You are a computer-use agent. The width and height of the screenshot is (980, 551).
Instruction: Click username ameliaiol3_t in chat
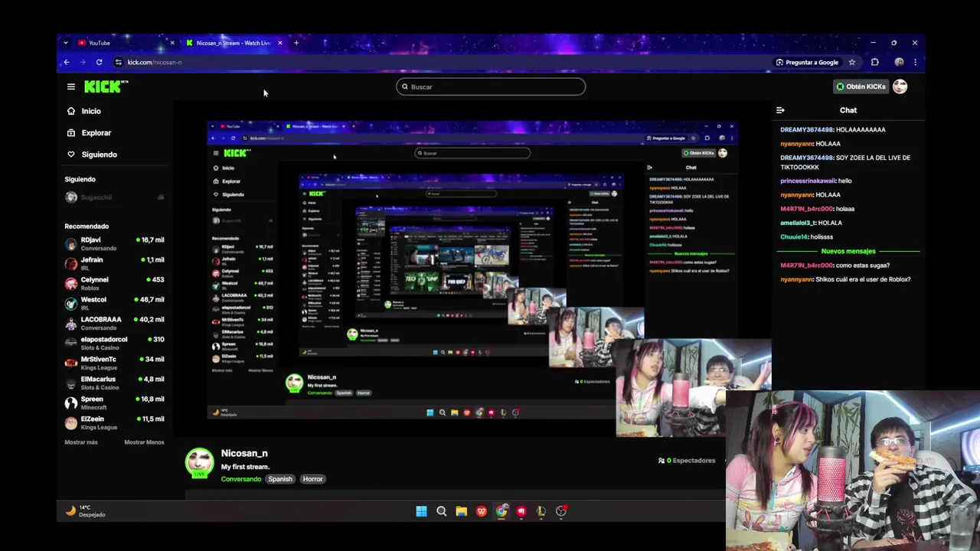[798, 223]
